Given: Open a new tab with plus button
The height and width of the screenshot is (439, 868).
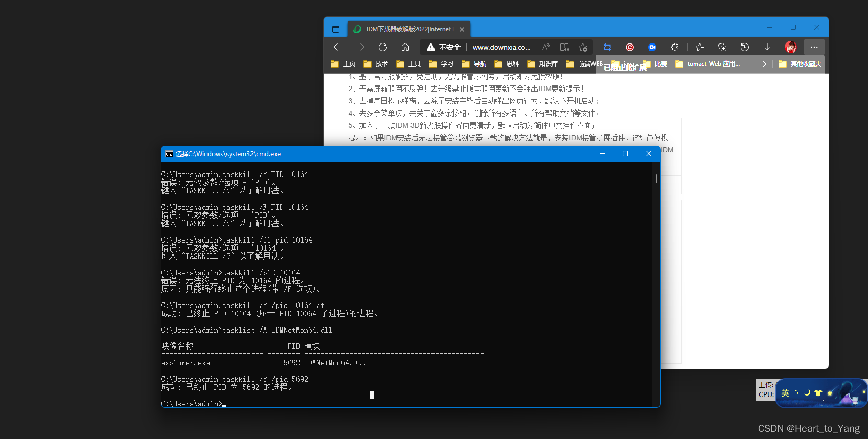Looking at the screenshot, I should tap(479, 29).
